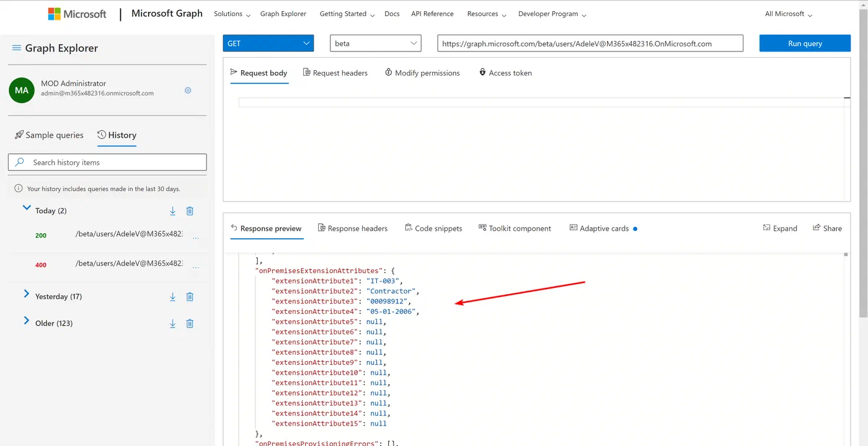This screenshot has width=868, height=446.
Task: Select the History tab
Action: click(117, 135)
